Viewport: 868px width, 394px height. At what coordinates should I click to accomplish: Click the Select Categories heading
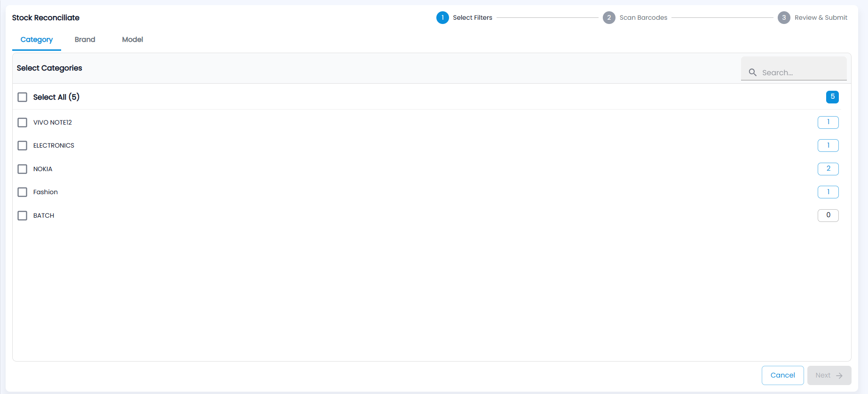49,68
